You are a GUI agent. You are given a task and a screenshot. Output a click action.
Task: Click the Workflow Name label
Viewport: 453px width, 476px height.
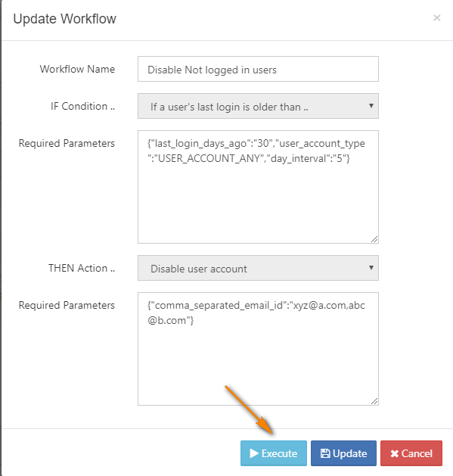(77, 69)
